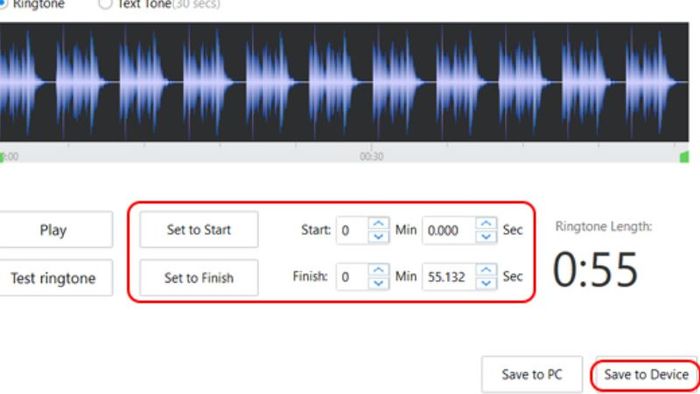Increase the Start minutes value
The width and height of the screenshot is (700, 394).
[x=379, y=224]
